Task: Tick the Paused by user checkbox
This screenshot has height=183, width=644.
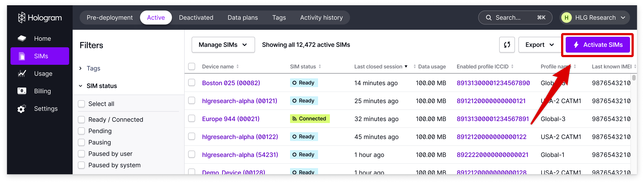Action: click(x=82, y=154)
